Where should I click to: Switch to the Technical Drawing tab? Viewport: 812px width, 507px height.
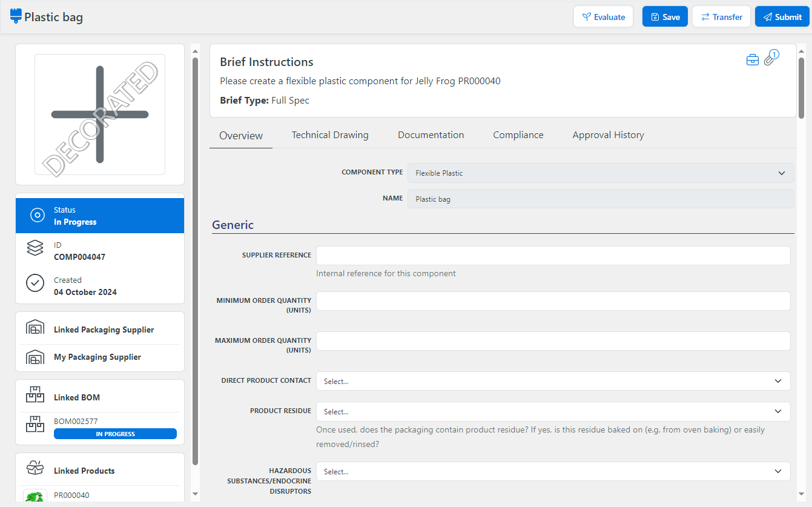pos(330,134)
